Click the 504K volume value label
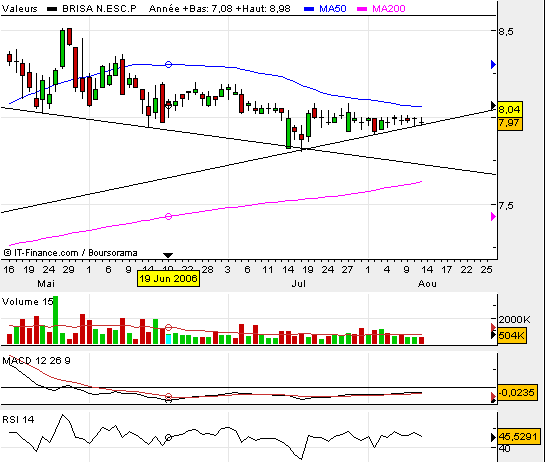 pyautogui.click(x=511, y=336)
